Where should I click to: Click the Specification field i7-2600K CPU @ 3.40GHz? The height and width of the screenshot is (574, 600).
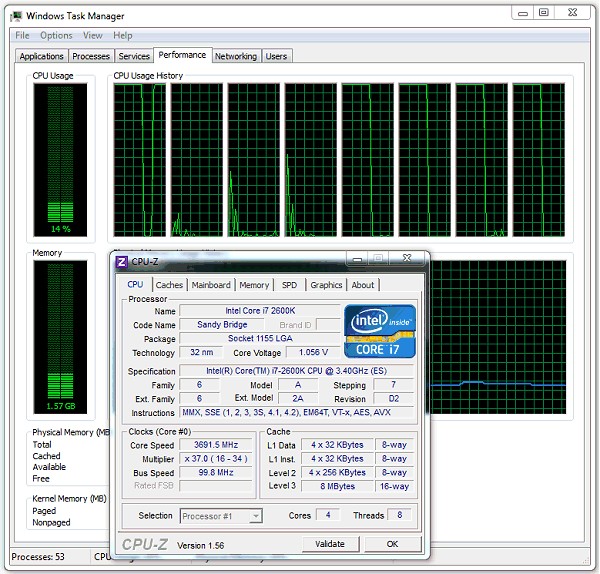tap(297, 371)
